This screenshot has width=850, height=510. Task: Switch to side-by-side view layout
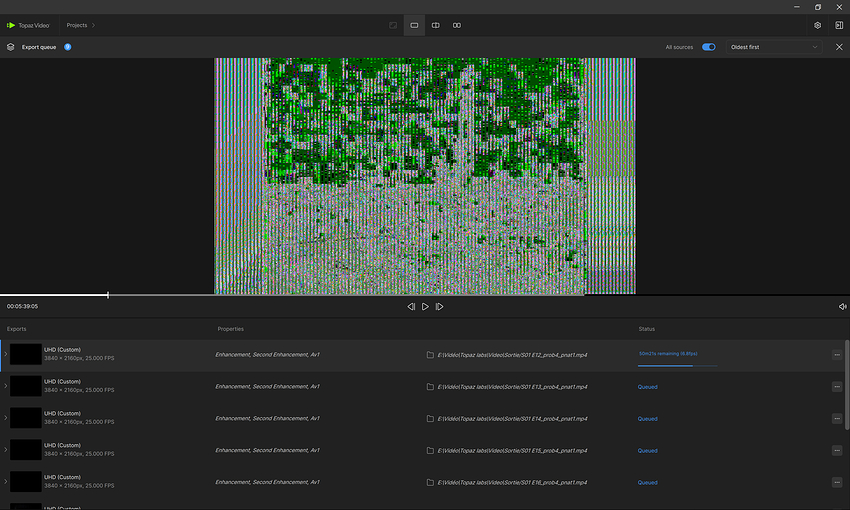pos(457,25)
